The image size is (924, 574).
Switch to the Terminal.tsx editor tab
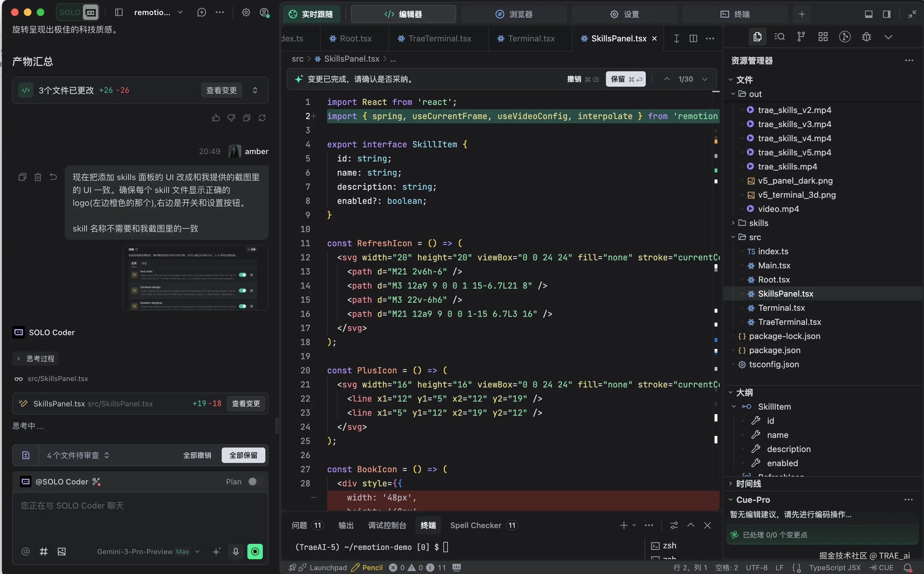pos(530,38)
